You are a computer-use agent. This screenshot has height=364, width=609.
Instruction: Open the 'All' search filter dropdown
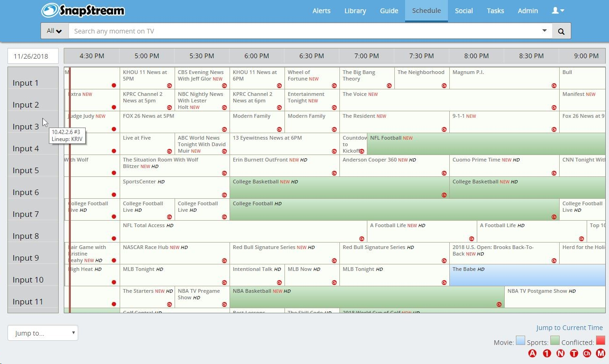54,31
